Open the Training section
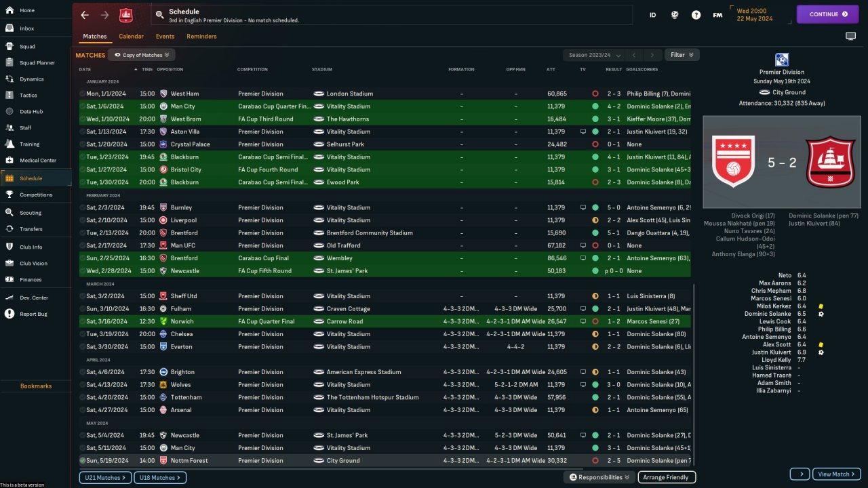 pyautogui.click(x=35, y=144)
